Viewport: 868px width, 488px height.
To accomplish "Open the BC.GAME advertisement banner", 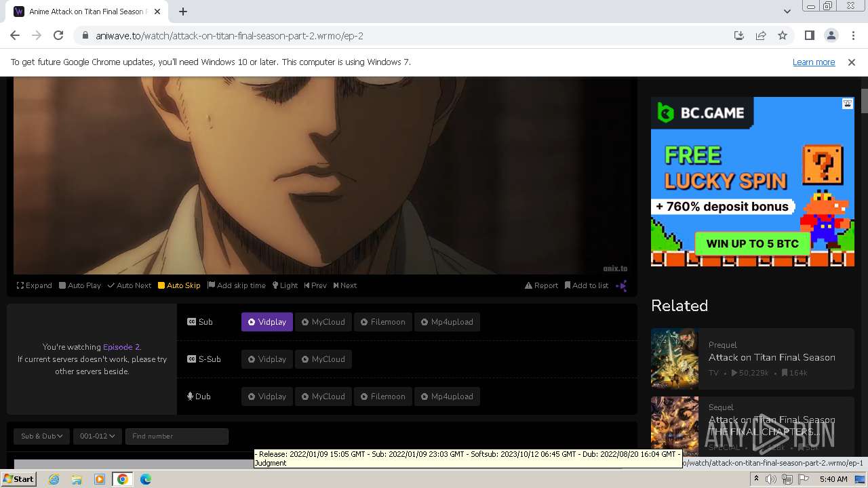I will [x=753, y=182].
